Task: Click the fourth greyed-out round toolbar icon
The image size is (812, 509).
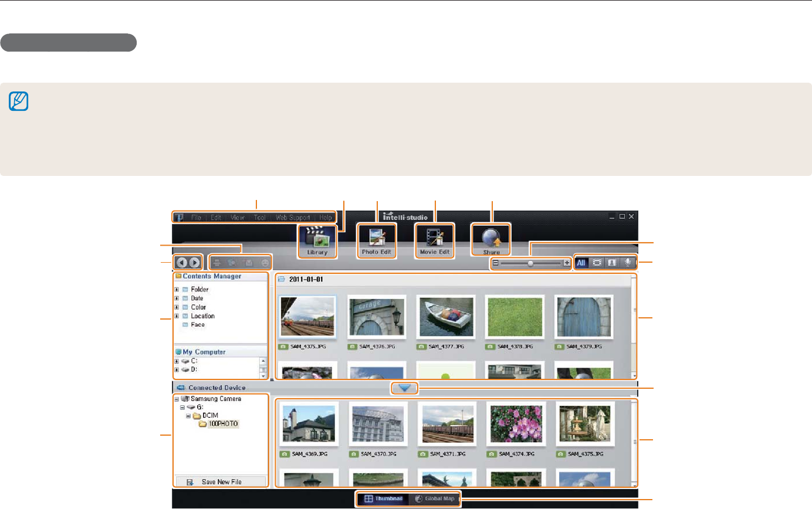Action: point(265,263)
